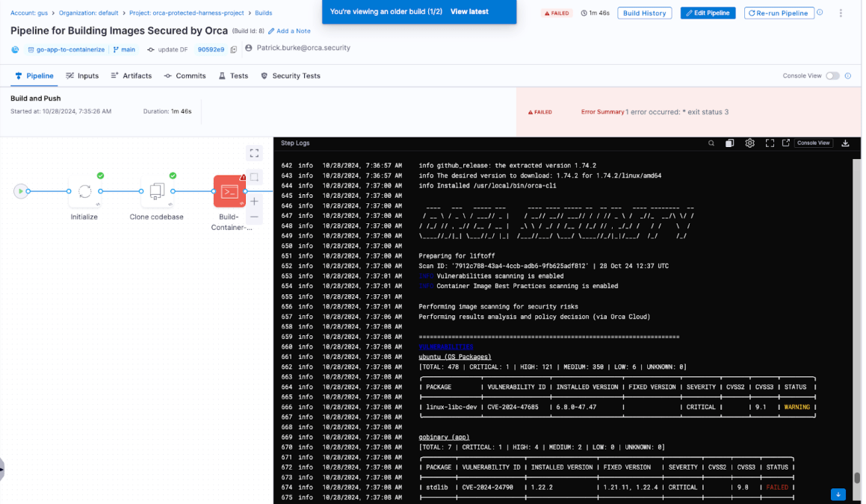Select the failed Build-Container step node
866x504 pixels.
point(229,192)
